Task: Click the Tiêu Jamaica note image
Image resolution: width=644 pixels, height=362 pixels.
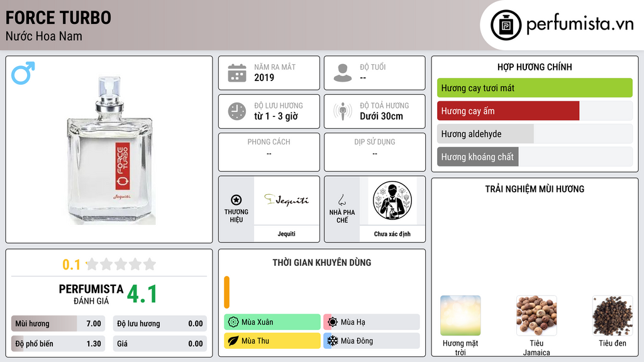Action: click(x=536, y=315)
